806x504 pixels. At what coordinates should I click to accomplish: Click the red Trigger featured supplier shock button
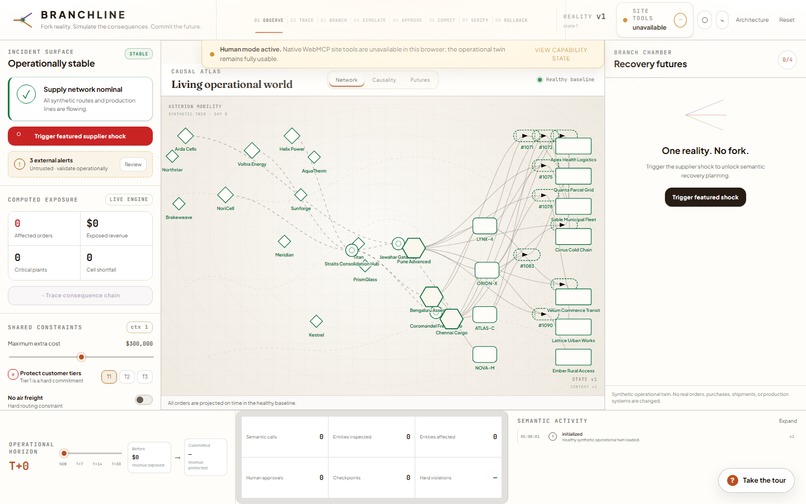80,136
